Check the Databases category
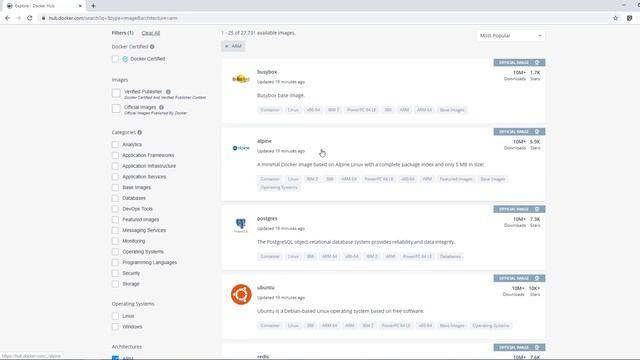Viewport: 640px width, 360px height. [116, 198]
